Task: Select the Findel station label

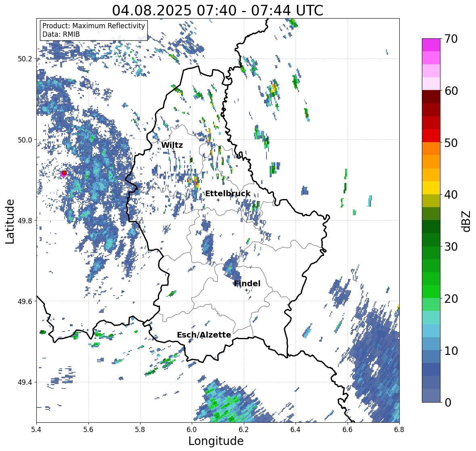Action: (247, 283)
